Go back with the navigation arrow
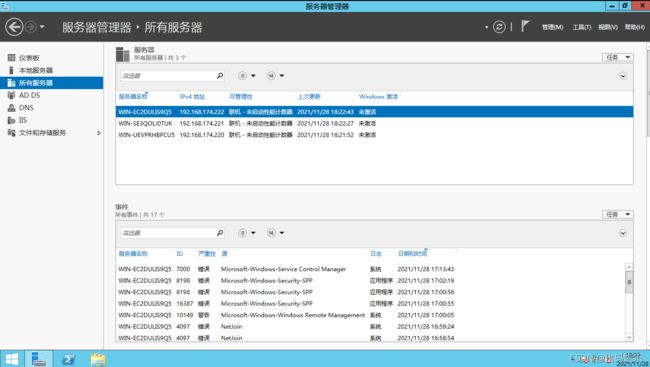This screenshot has height=367, width=650. pos(14,27)
